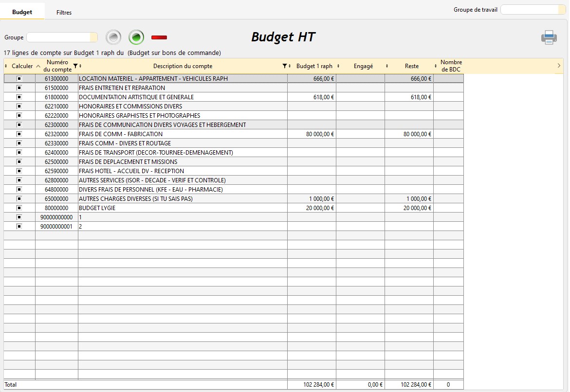Click filter icon on Numéro du compte column
The height and width of the screenshot is (392, 570).
coord(75,66)
